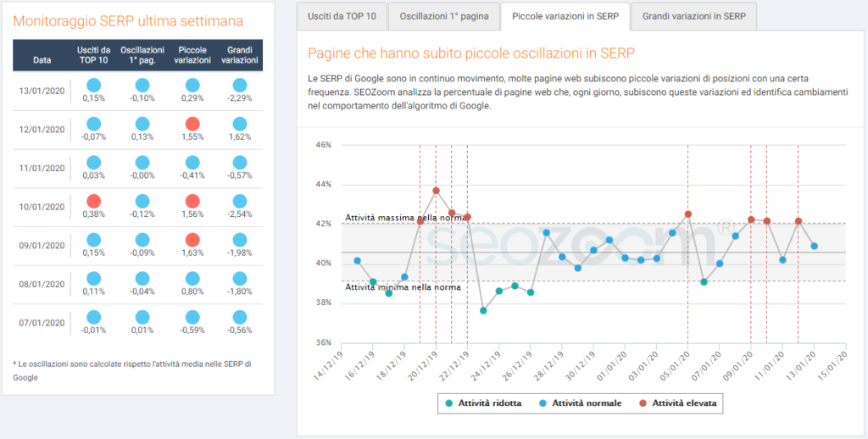Toggle the Attività ridotta legend series

click(484, 403)
